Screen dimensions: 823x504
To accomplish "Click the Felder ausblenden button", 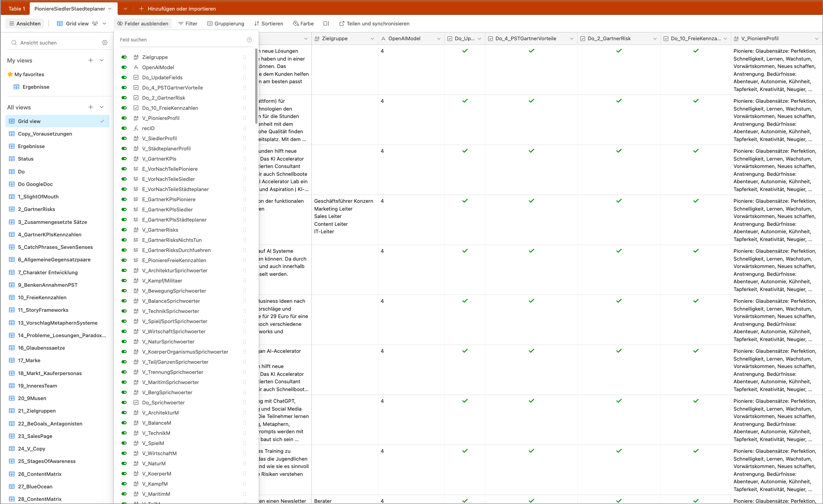I will click(143, 23).
